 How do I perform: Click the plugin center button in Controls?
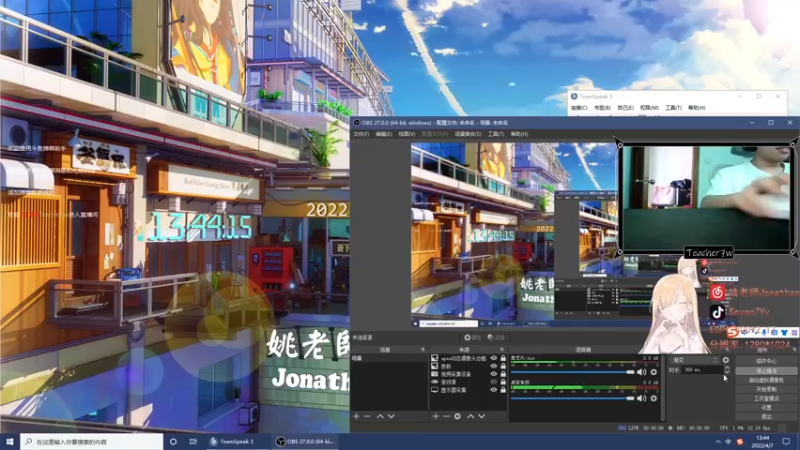766,361
